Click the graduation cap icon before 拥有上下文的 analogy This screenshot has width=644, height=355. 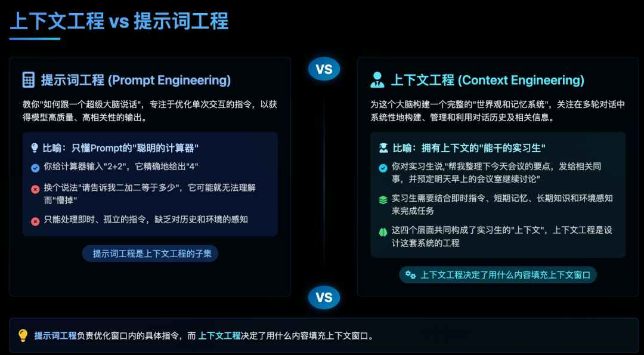[x=383, y=148]
